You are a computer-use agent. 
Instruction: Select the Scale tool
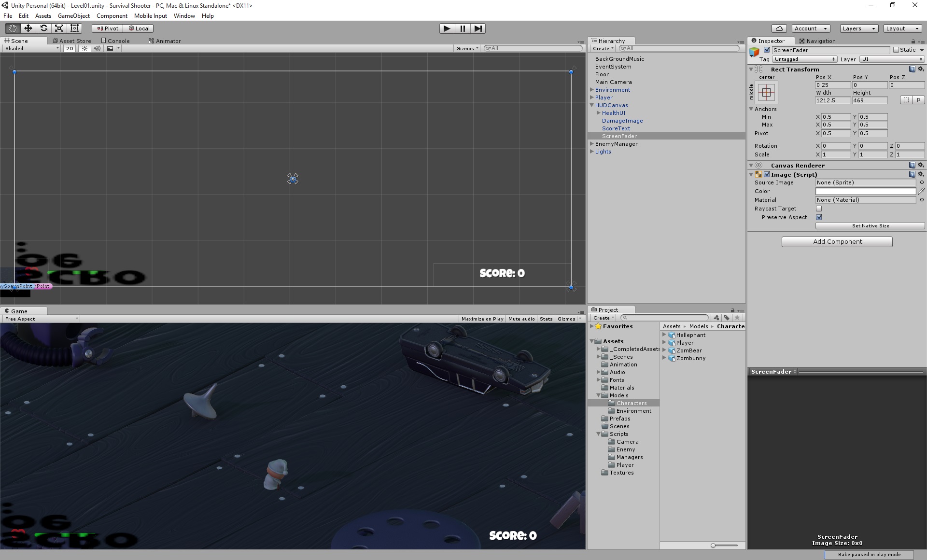click(x=59, y=28)
